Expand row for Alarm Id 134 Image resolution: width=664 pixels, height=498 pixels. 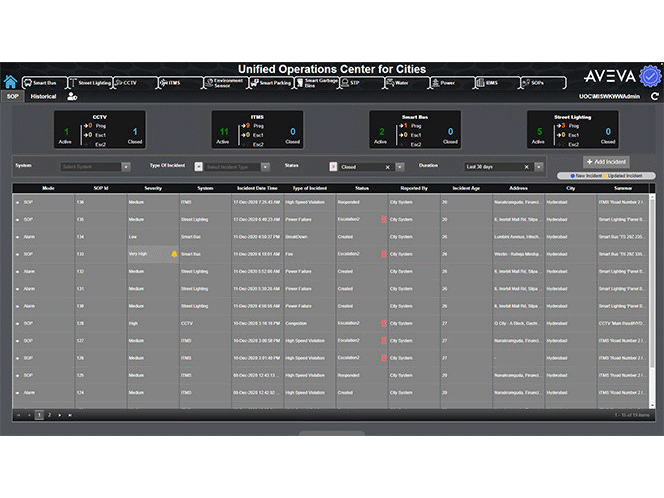(x=17, y=237)
